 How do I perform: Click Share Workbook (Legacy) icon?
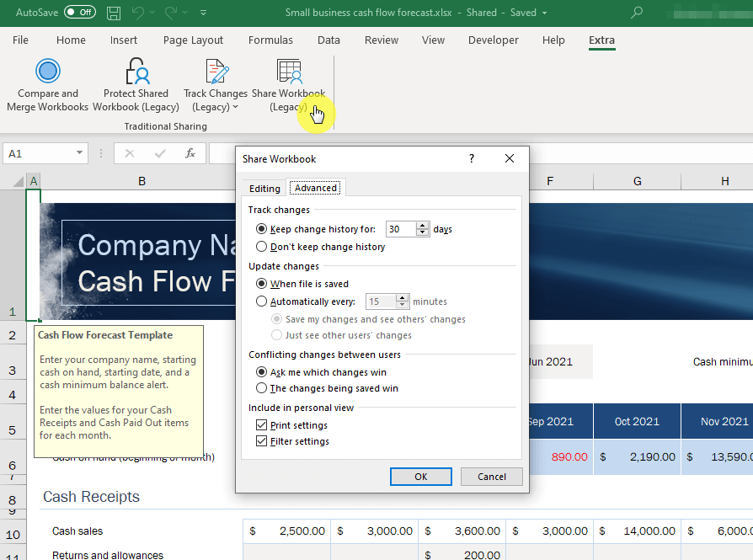coord(289,71)
